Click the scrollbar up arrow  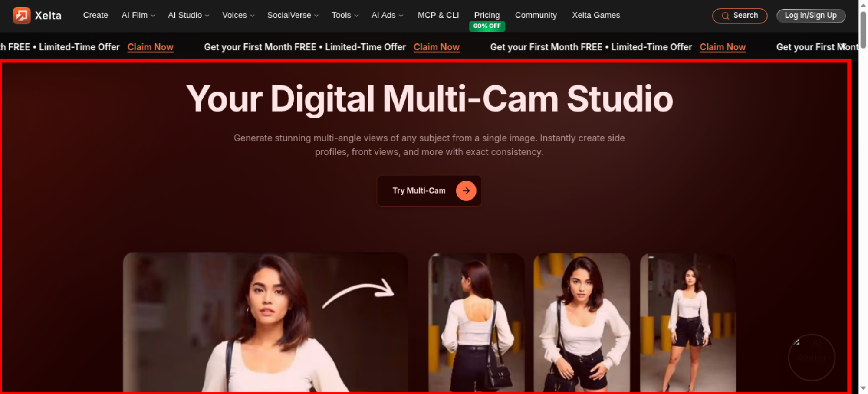pyautogui.click(x=863, y=5)
